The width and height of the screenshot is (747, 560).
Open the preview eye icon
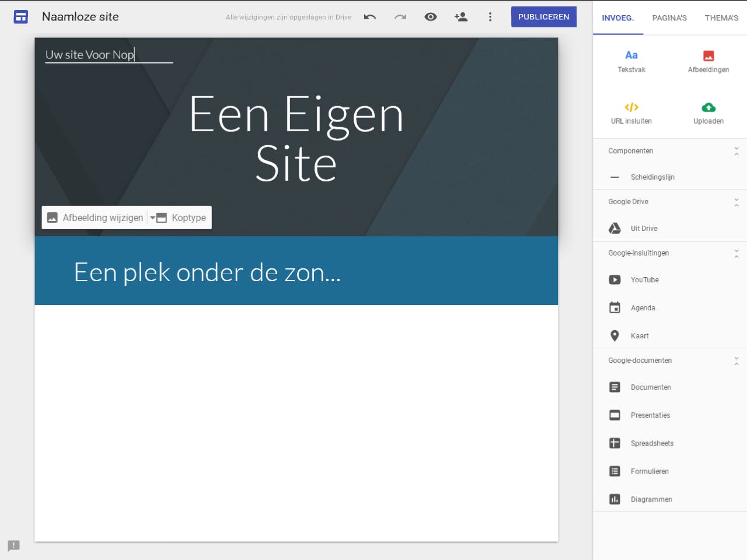pos(431,16)
